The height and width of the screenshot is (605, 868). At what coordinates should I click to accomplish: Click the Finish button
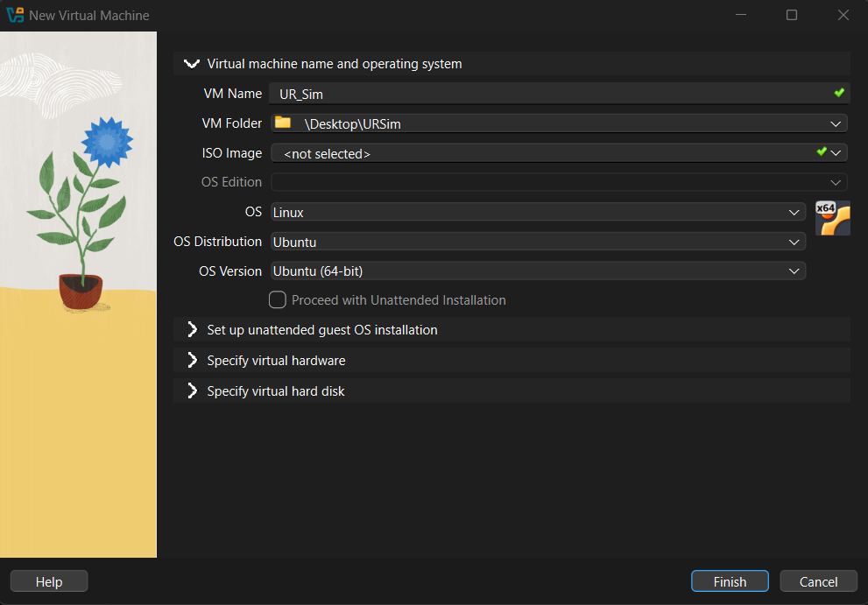point(730,581)
